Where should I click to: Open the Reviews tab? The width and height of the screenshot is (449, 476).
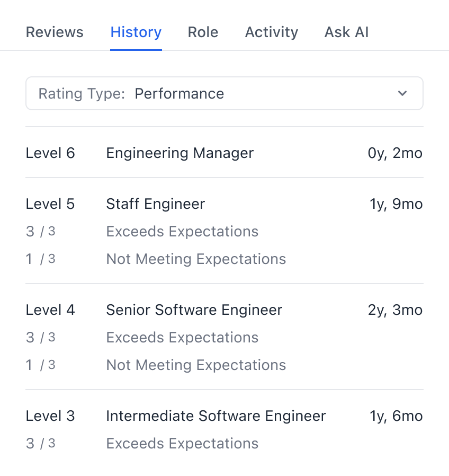tap(55, 32)
